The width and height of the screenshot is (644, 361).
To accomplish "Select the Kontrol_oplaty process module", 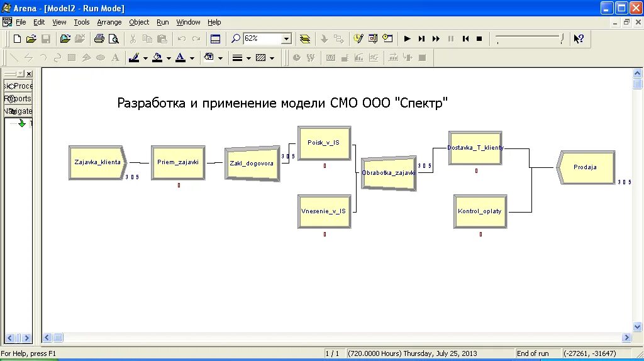I will [480, 211].
